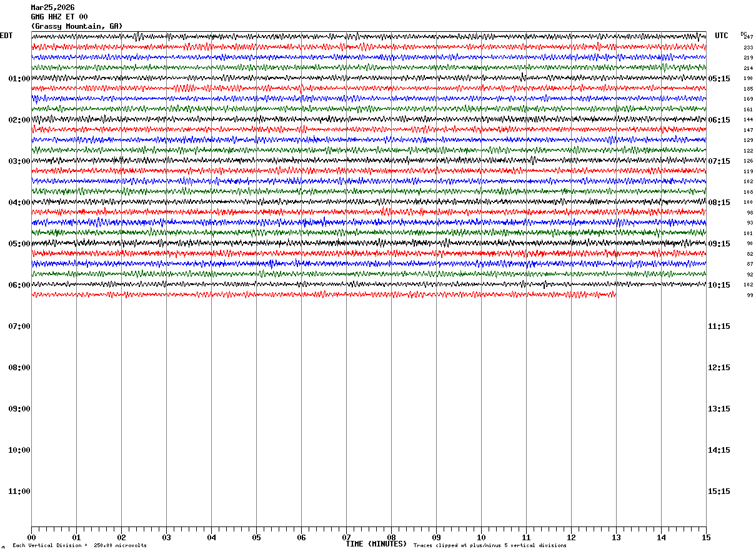The width and height of the screenshot is (756, 554).
Task: Pick minute 09 on the time axis
Action: tap(436, 537)
